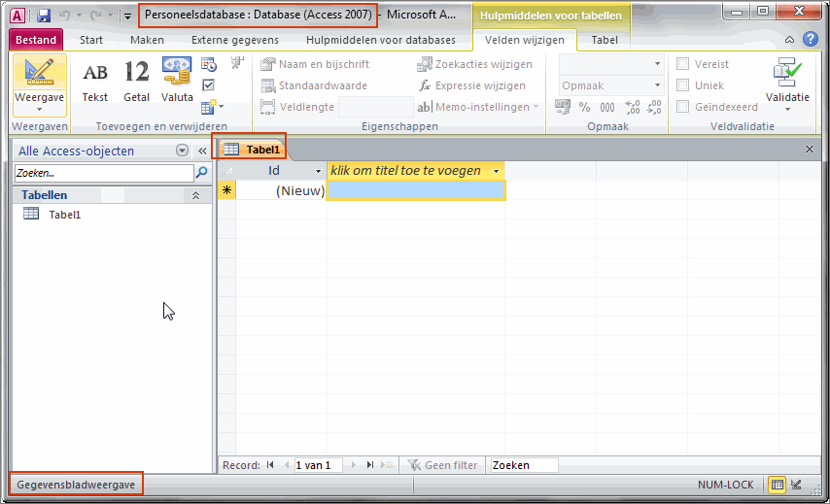Apply the currency format icon in Opmaak
Image resolution: width=830 pixels, height=504 pixels.
(563, 107)
